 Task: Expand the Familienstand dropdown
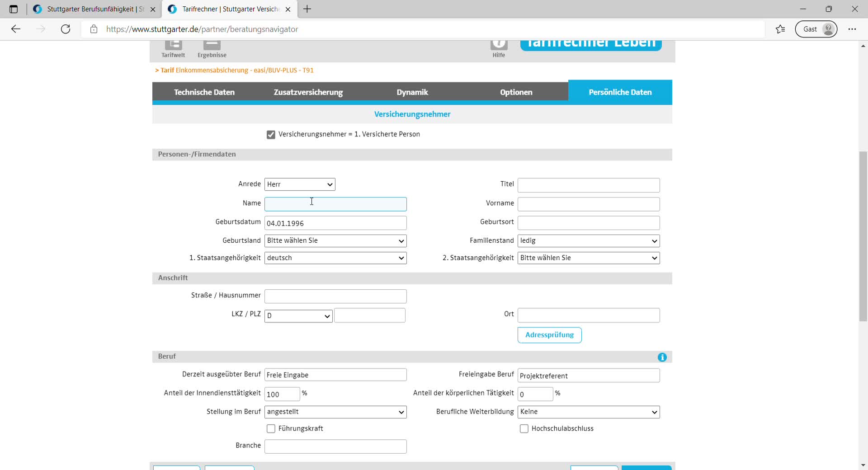(x=588, y=241)
